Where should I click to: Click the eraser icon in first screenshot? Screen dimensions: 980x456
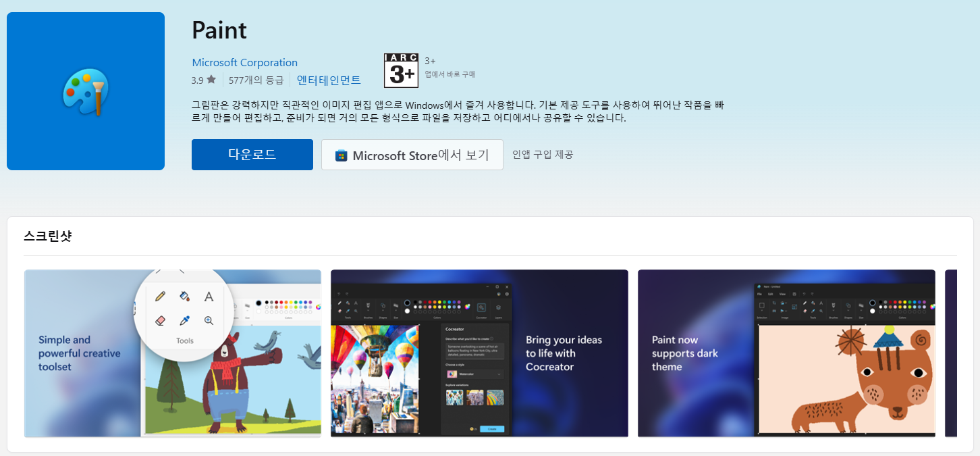click(x=160, y=321)
